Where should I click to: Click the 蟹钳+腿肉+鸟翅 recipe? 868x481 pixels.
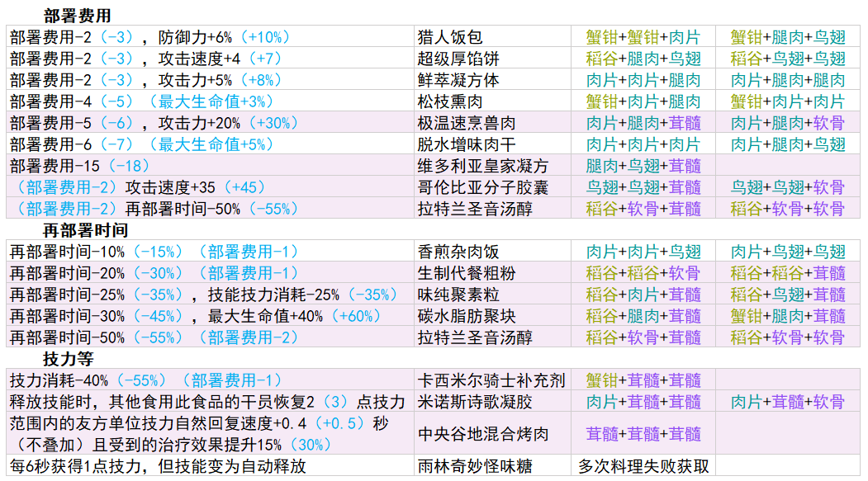788,37
